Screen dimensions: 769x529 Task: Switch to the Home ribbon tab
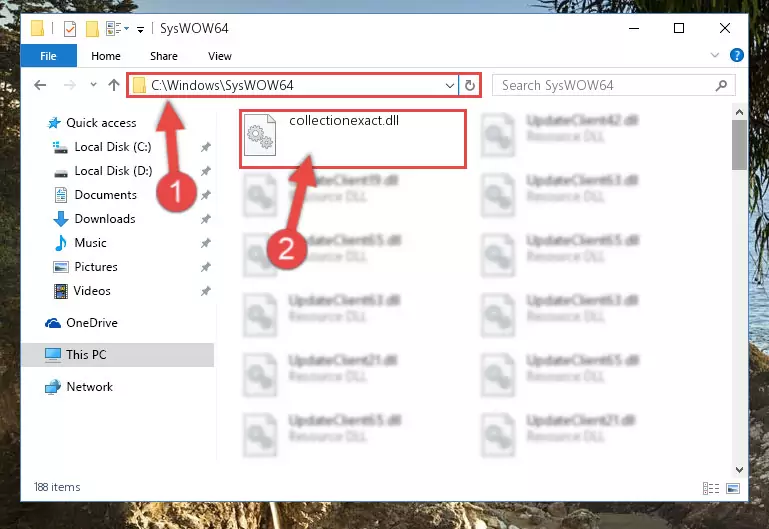pyautogui.click(x=105, y=56)
